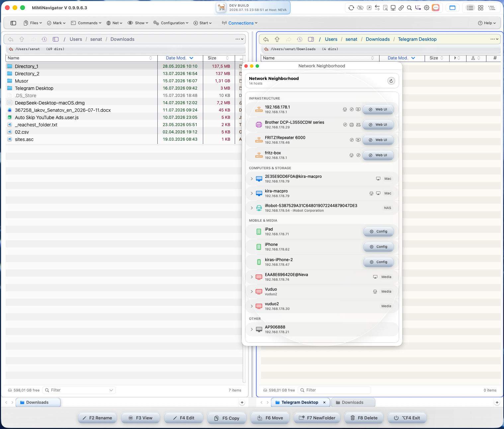
Task: Click the document search icon in the top toolbar
Action: (385, 8)
